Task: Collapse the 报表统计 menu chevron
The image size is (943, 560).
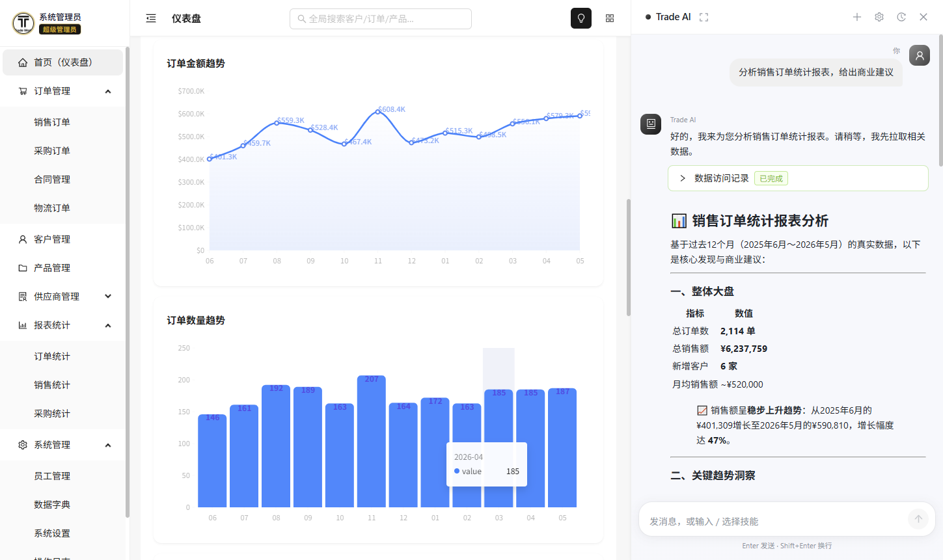Action: point(108,325)
